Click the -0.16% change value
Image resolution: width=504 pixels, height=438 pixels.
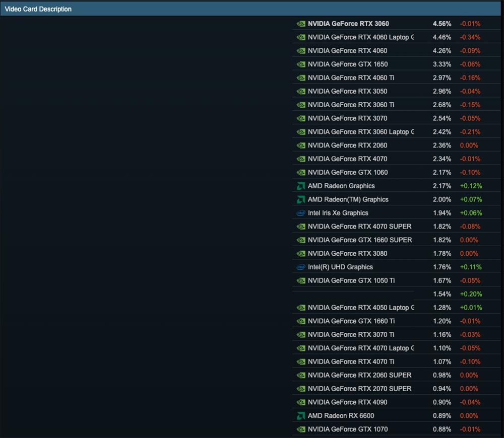(x=470, y=78)
